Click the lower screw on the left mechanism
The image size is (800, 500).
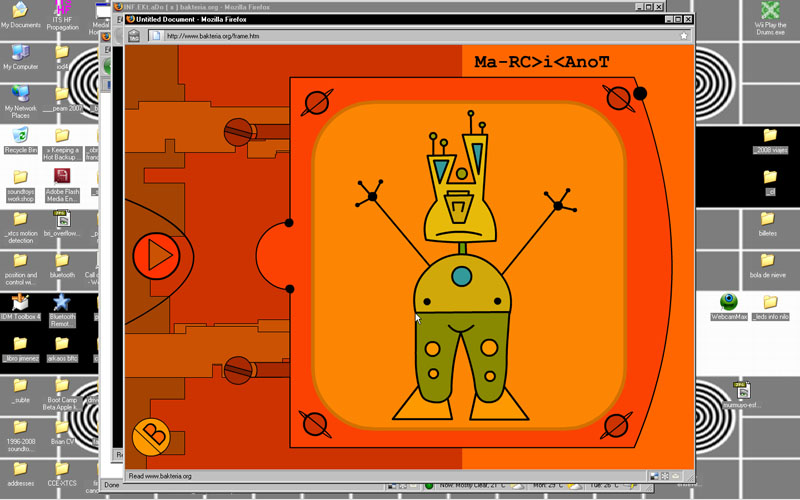tap(238, 370)
